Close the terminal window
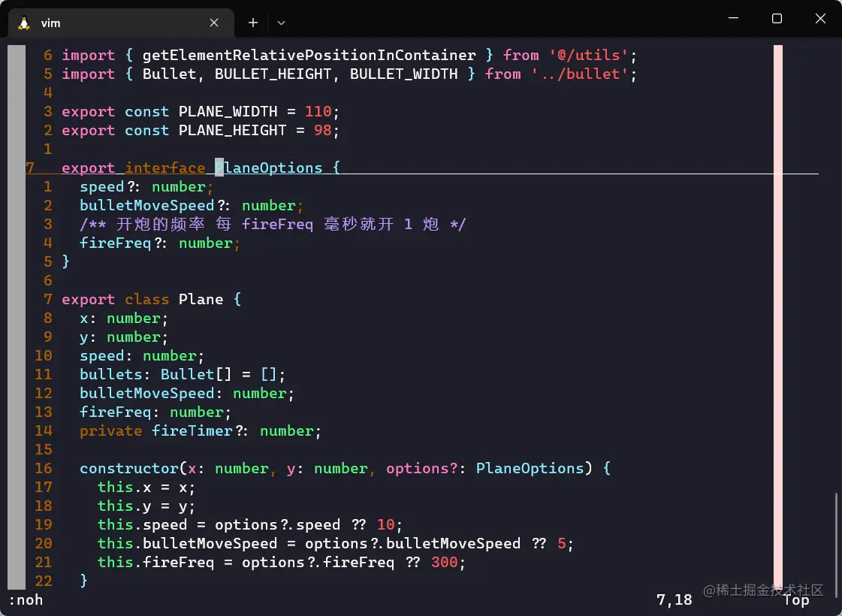This screenshot has height=616, width=842. click(820, 18)
